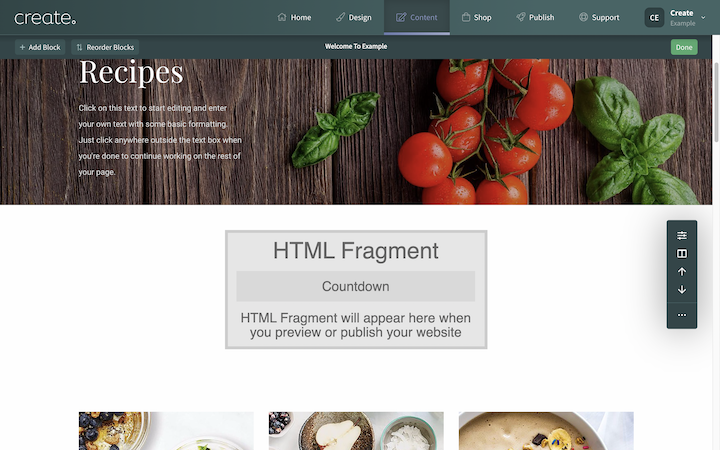
Task: Open more options ellipsis in block toolbar
Action: (682, 315)
